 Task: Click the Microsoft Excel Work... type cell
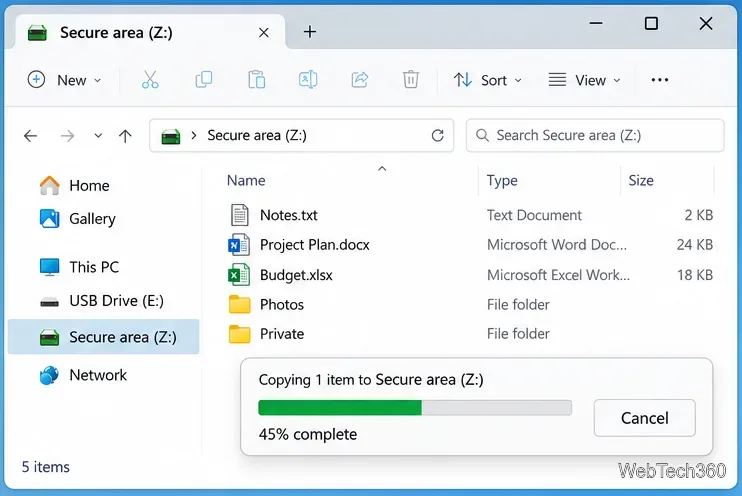click(x=558, y=275)
